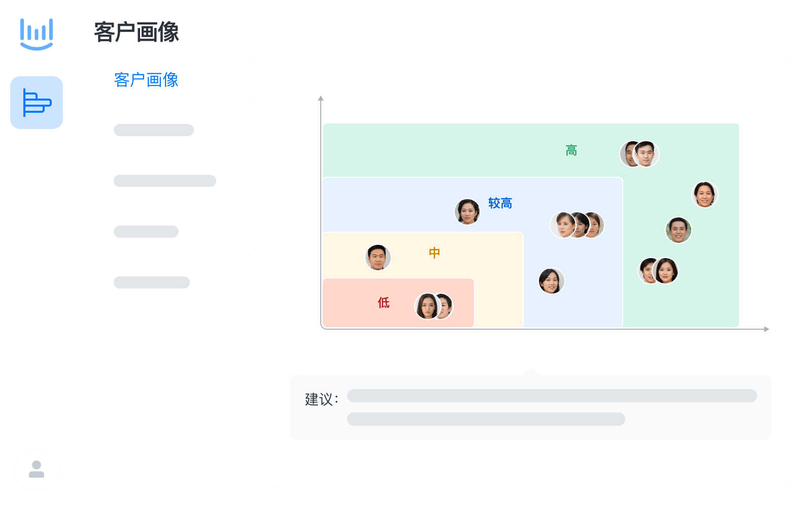Open the avatar next to the 较高 label
The width and height of the screenshot is (812, 508).
[x=468, y=211]
